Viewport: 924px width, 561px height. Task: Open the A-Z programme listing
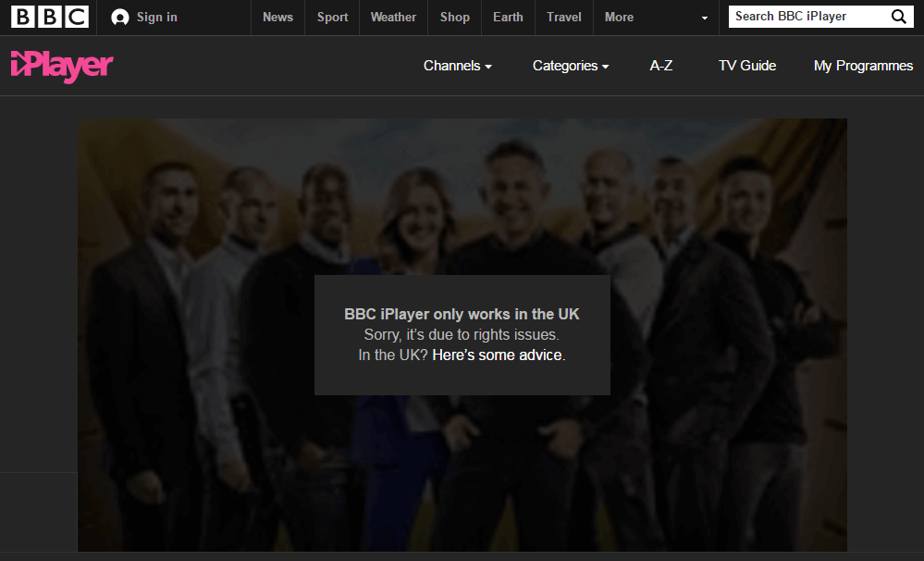tap(661, 66)
